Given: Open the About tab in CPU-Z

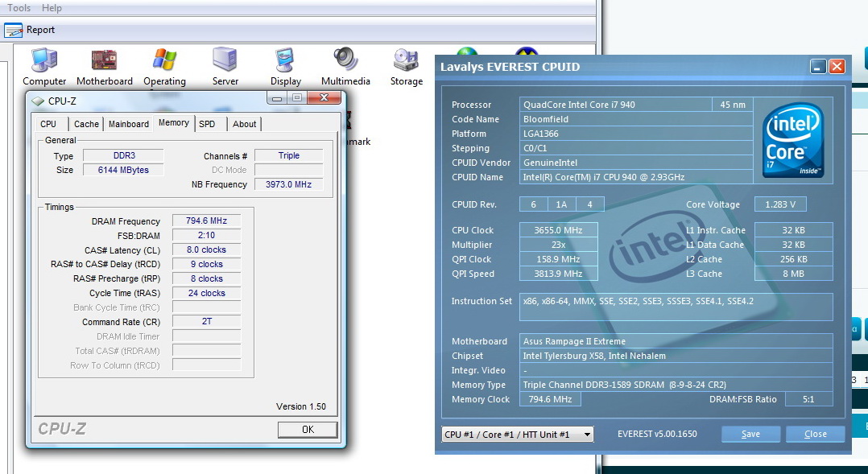Looking at the screenshot, I should 244,124.
